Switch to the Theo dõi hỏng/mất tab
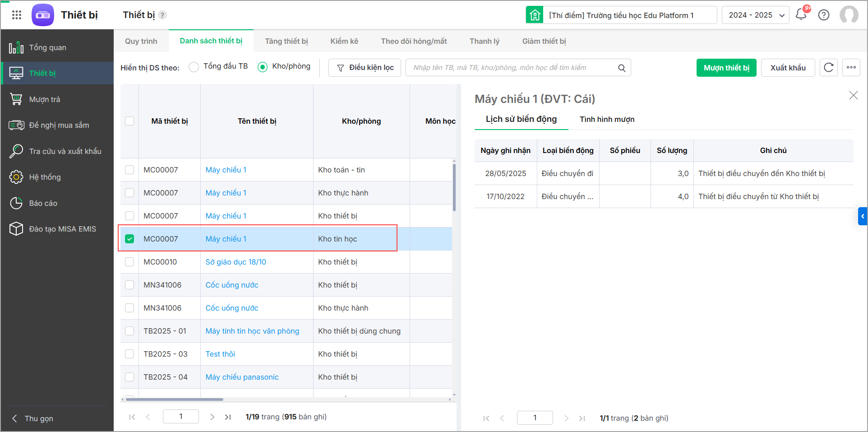The height and width of the screenshot is (432, 868). [x=414, y=41]
